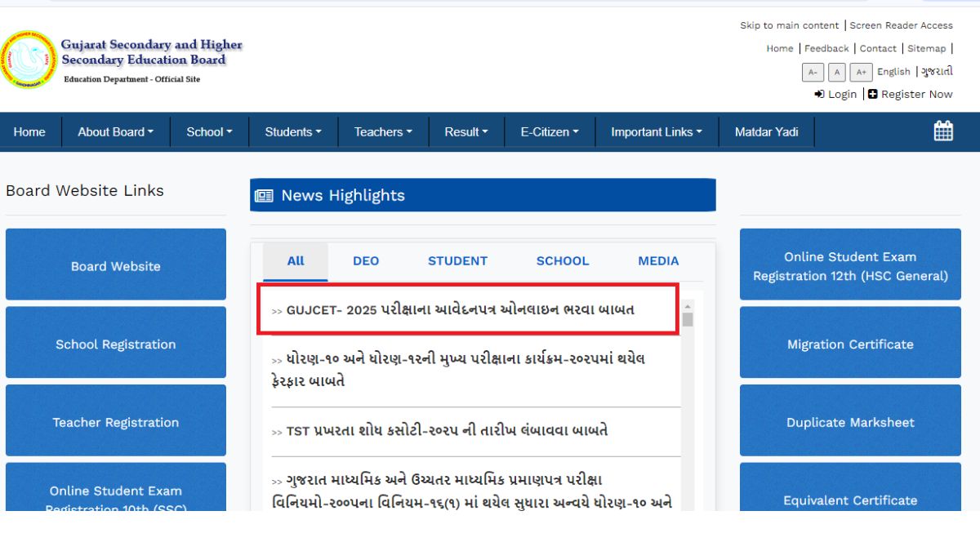Click the News Highlights newspaper icon
Screen dimensions: 980x551
264,195
